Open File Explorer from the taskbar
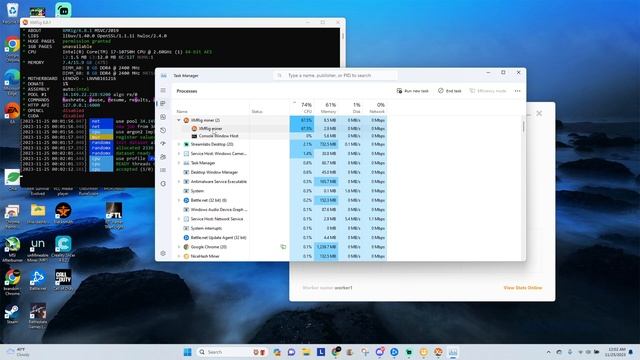Screen dimensions: 640x360 pos(306,352)
